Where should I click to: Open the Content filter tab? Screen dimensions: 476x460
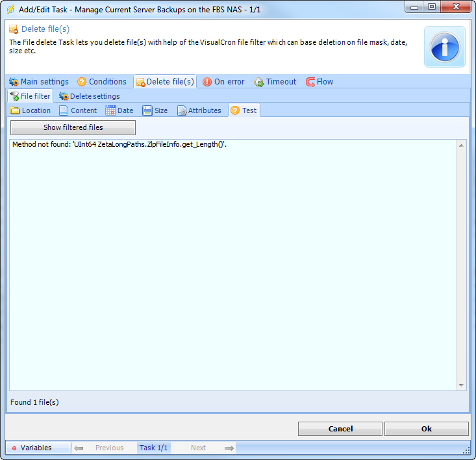tap(78, 110)
